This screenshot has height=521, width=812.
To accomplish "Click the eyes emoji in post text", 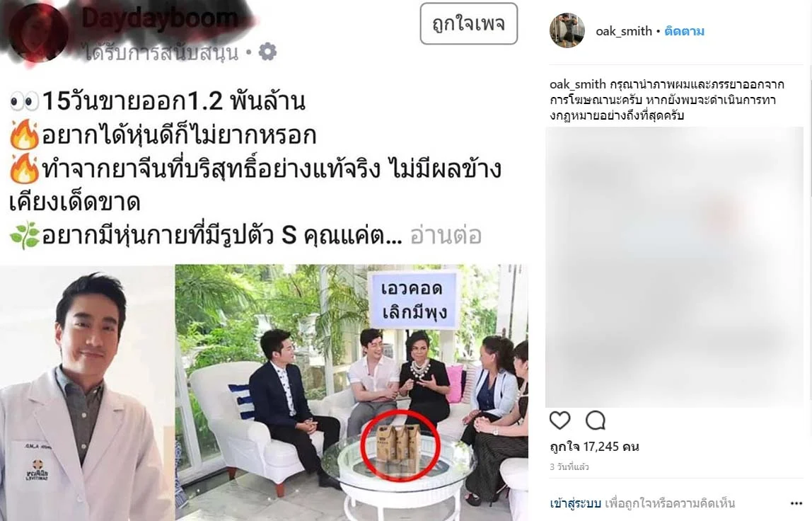I will tap(24, 101).
